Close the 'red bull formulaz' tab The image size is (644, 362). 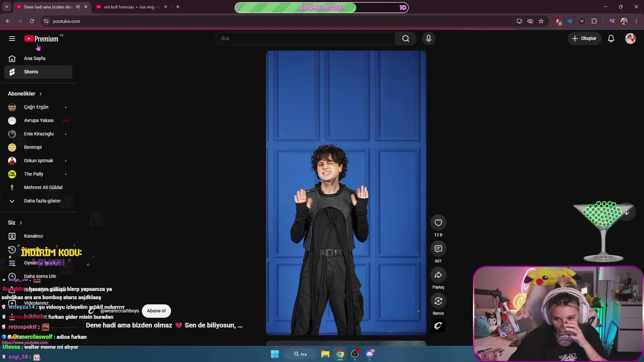click(x=165, y=7)
